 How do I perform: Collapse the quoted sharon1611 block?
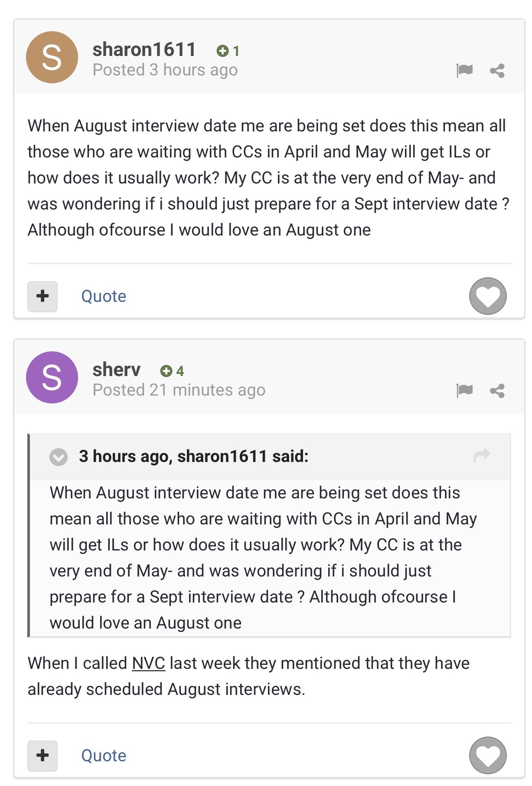click(x=59, y=457)
